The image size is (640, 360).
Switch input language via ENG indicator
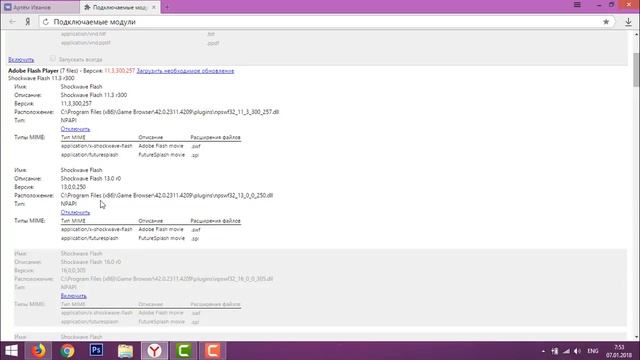[593, 351]
